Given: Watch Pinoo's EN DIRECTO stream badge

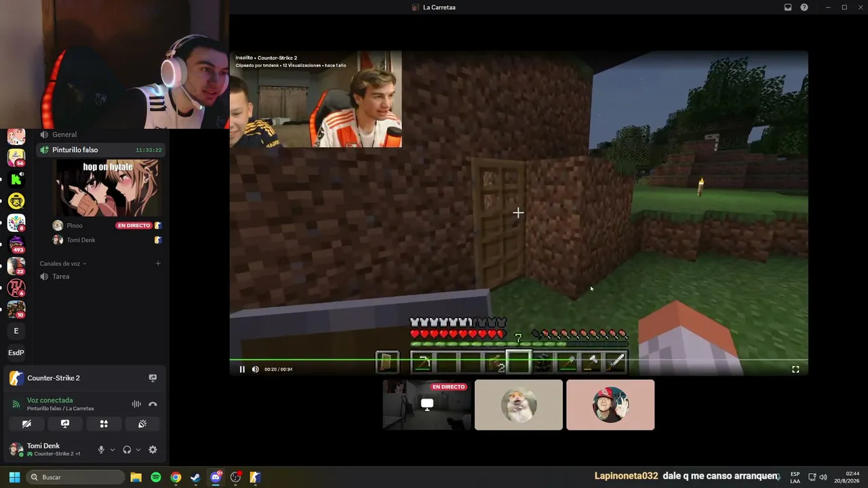Looking at the screenshot, I should (134, 226).
